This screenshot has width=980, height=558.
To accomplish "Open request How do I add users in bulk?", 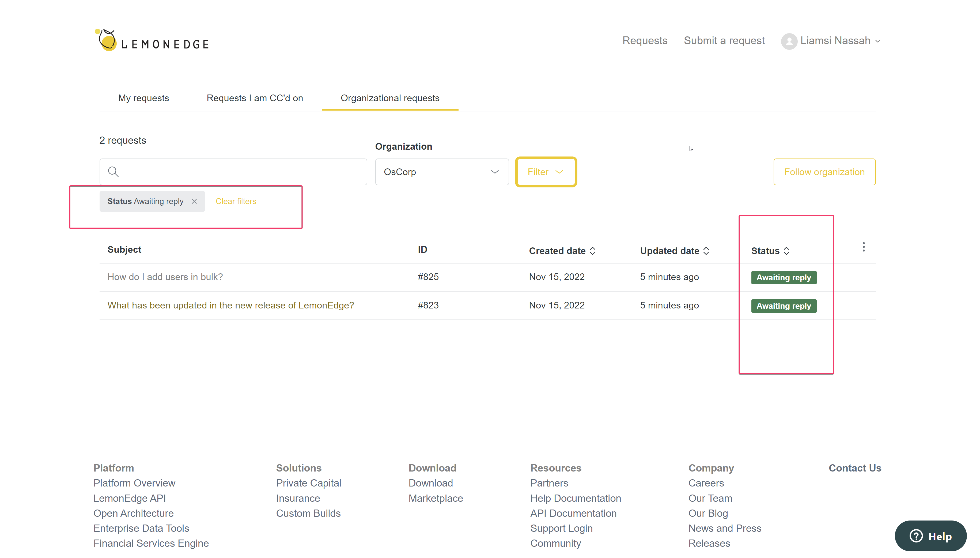I will (165, 277).
